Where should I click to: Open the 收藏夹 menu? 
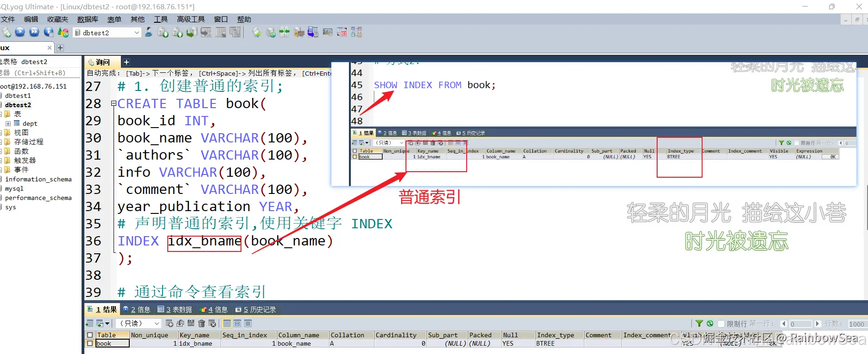(x=57, y=19)
